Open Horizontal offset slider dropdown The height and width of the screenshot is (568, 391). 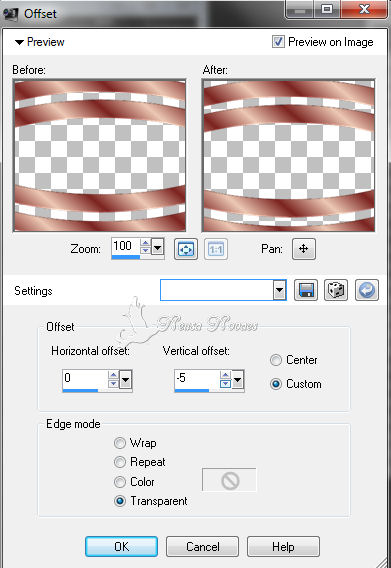[x=125, y=380]
